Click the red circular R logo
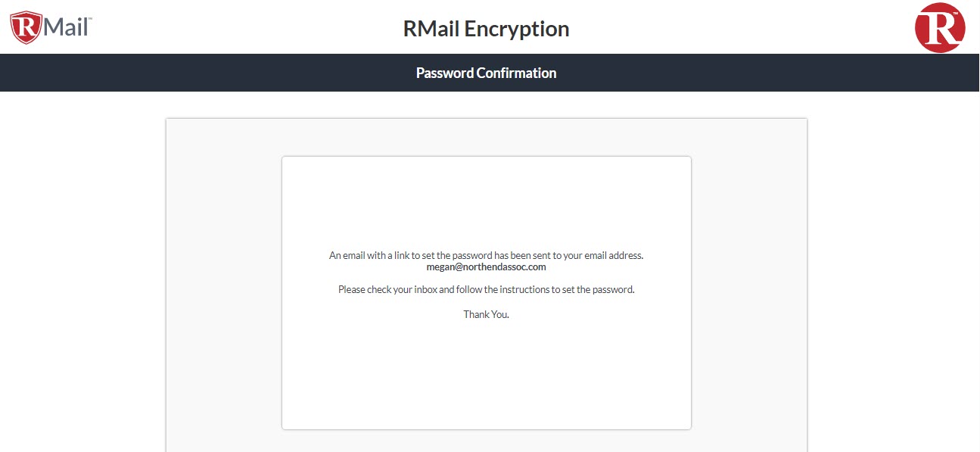 pyautogui.click(x=940, y=28)
